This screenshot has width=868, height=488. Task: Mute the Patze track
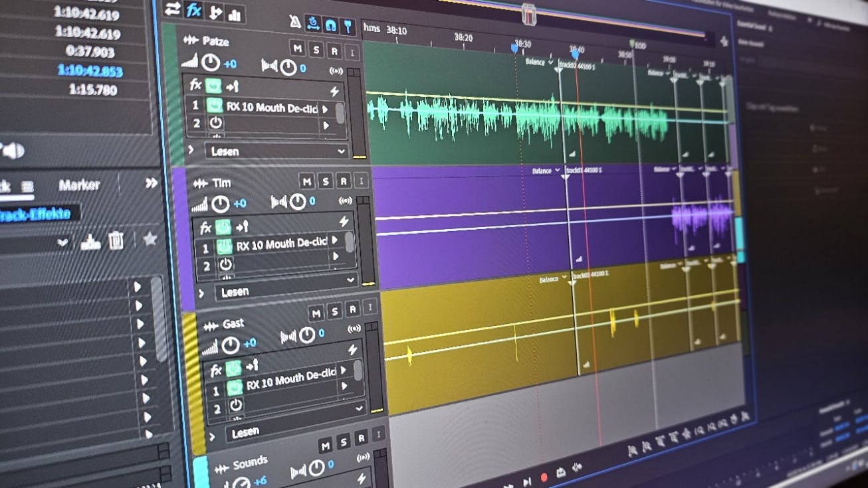click(297, 48)
